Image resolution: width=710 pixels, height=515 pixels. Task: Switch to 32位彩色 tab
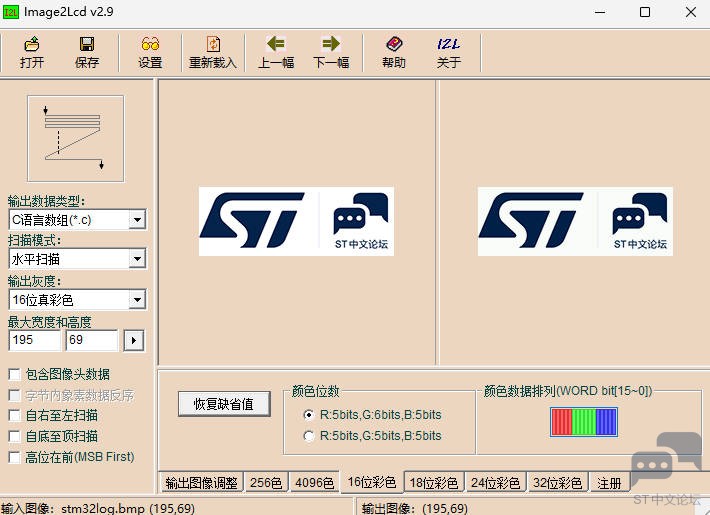coord(557,483)
